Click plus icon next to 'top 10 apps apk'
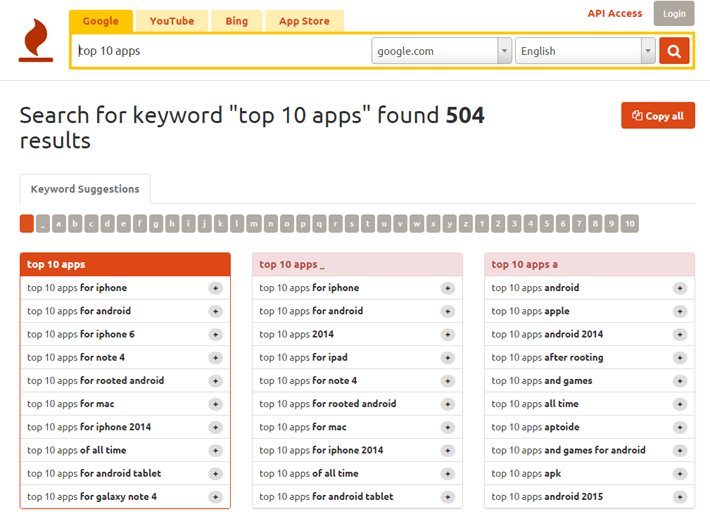Screen dimensions: 710x521 point(680,474)
